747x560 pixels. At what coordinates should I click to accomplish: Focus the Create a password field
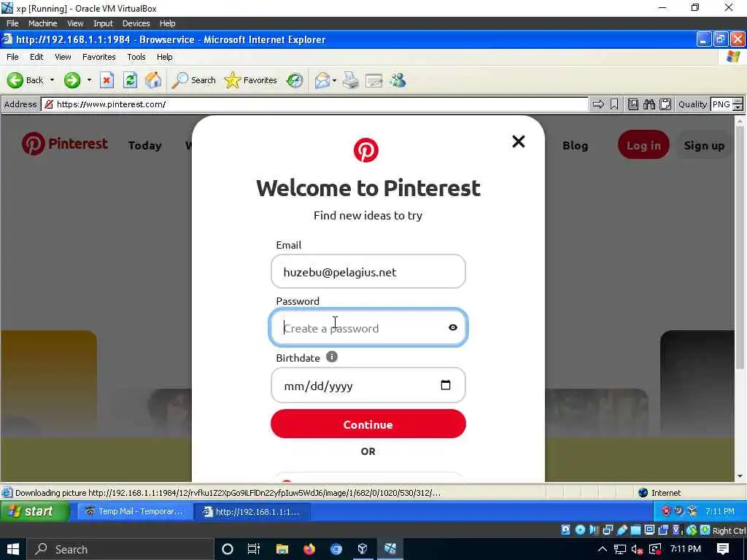pyautogui.click(x=368, y=327)
